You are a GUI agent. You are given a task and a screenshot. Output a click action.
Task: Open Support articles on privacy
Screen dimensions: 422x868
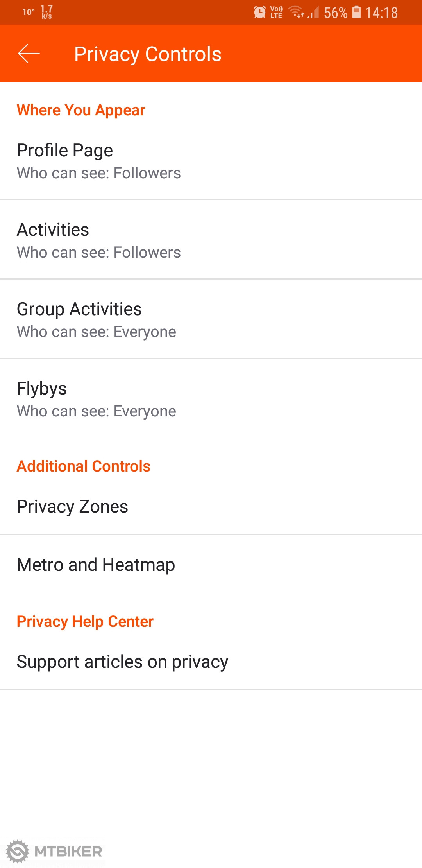point(211,662)
